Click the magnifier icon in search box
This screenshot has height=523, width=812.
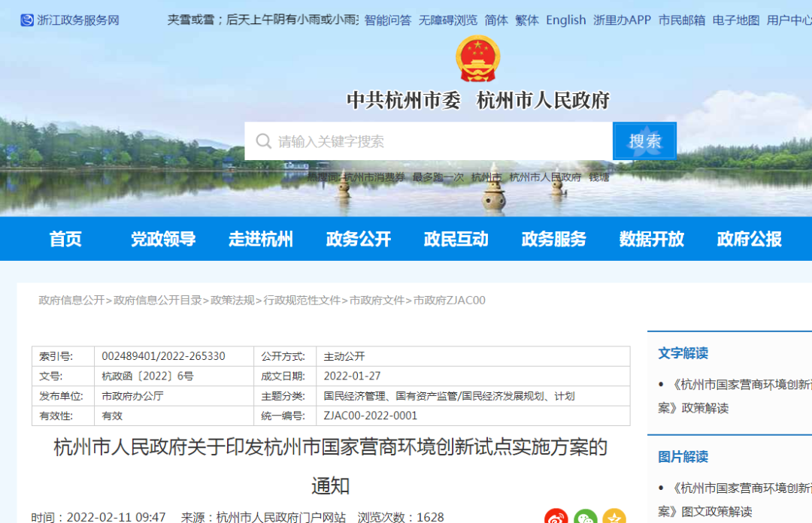(264, 141)
